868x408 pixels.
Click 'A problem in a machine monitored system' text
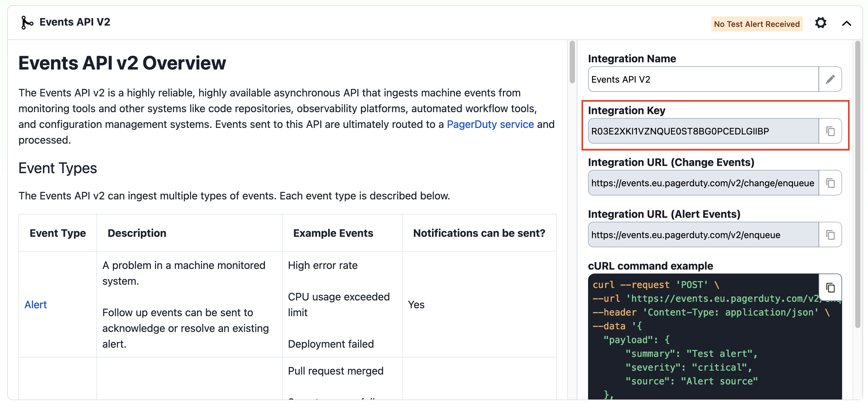[184, 274]
